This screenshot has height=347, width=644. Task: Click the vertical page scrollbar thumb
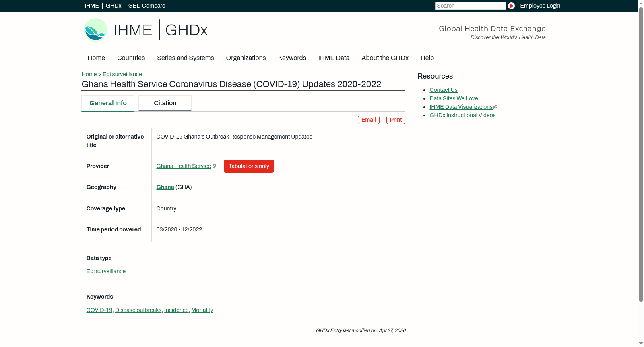(641, 154)
